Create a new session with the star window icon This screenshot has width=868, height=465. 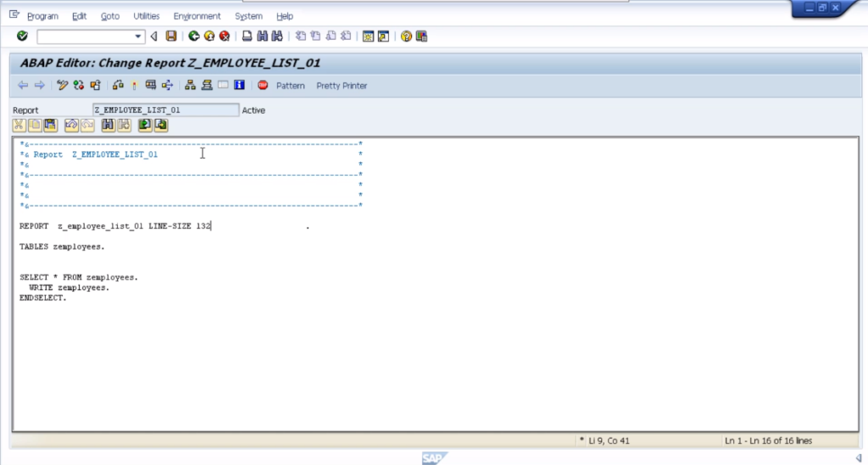click(x=368, y=36)
